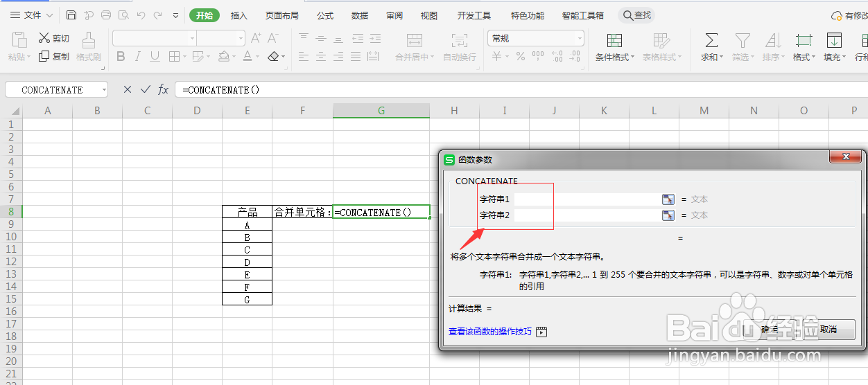Open 查看该函数的操作技巧 link
Image resolution: width=868 pixels, height=385 pixels.
tap(490, 332)
